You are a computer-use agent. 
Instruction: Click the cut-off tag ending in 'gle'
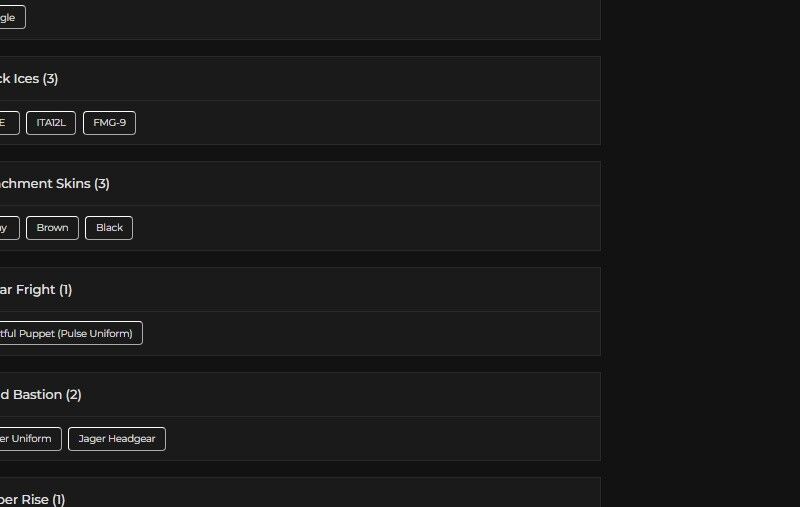coord(11,17)
